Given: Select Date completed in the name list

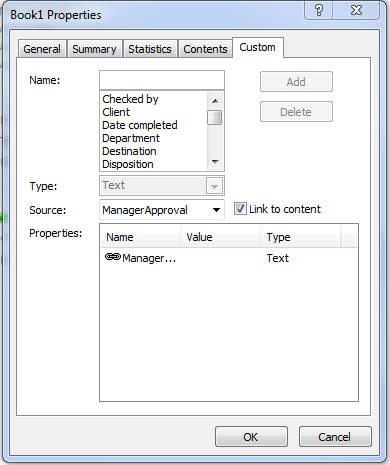Looking at the screenshot, I should click(140, 125).
